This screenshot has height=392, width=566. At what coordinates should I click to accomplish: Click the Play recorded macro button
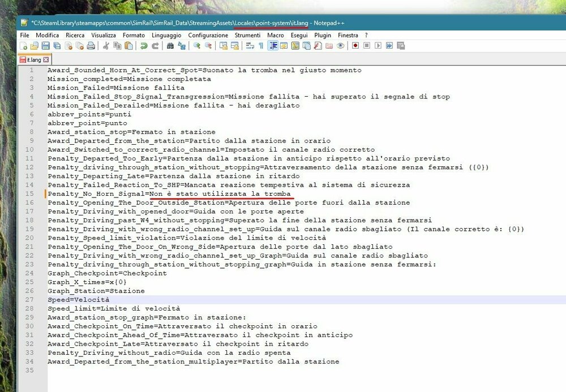point(378,46)
